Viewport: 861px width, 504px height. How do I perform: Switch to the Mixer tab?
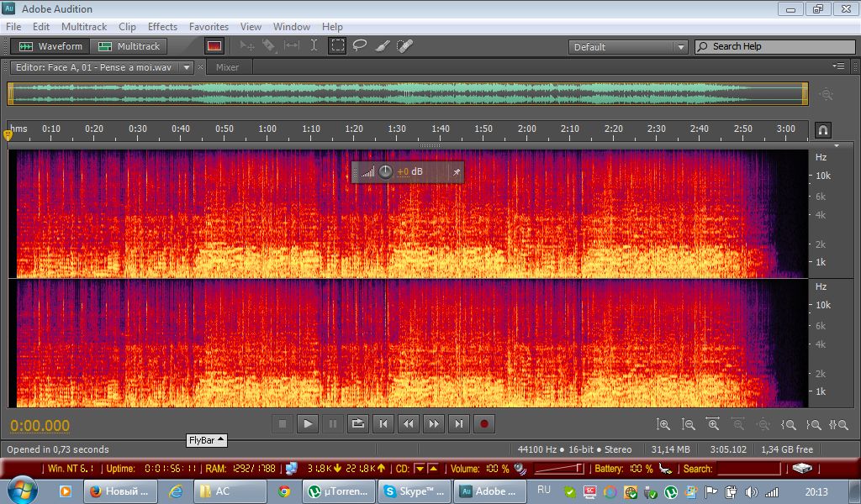[x=227, y=67]
